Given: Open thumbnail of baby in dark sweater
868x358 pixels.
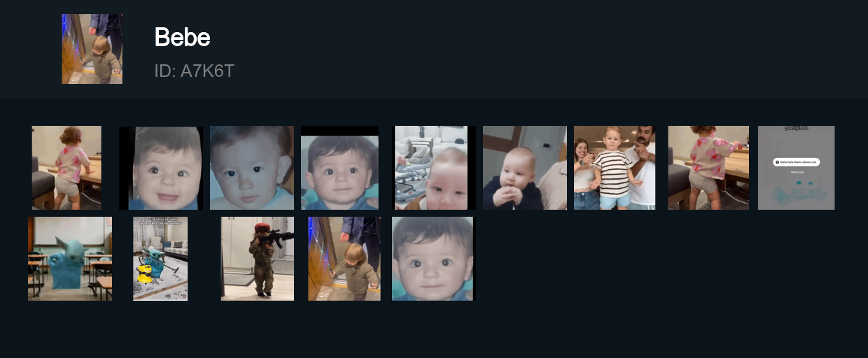Looking at the screenshot, I should pos(525,168).
